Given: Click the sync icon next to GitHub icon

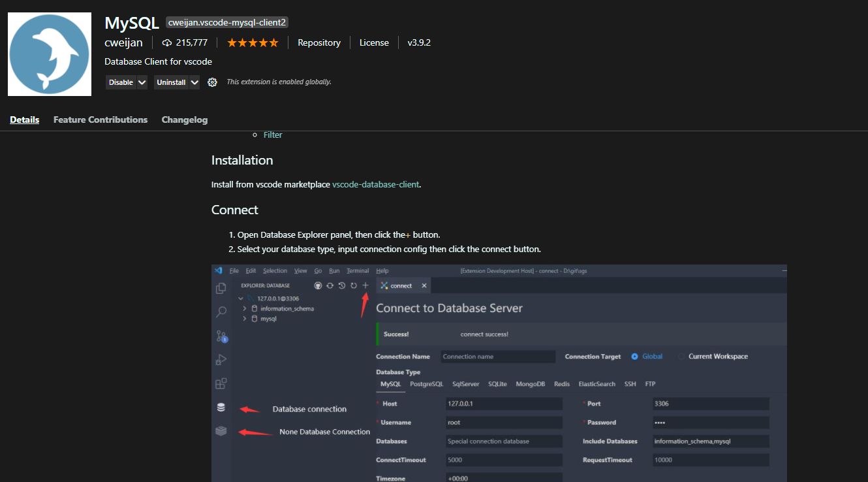Looking at the screenshot, I should point(330,285).
